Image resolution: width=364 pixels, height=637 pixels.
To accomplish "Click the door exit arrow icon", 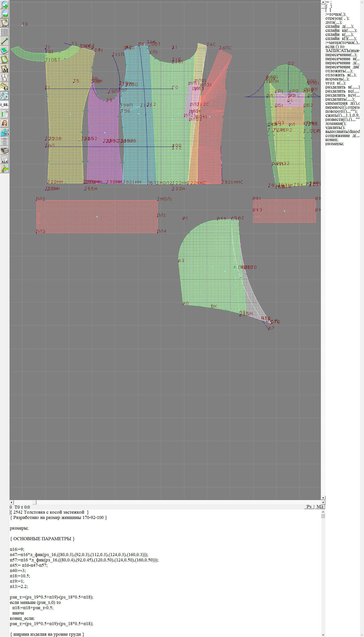I will 5,169.
